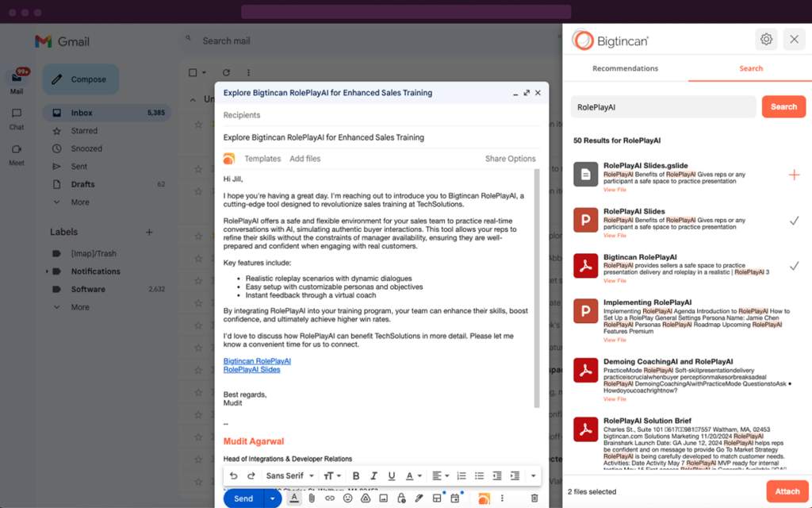The width and height of the screenshot is (812, 508).
Task: Switch to the Recommendations tab
Action: (625, 68)
